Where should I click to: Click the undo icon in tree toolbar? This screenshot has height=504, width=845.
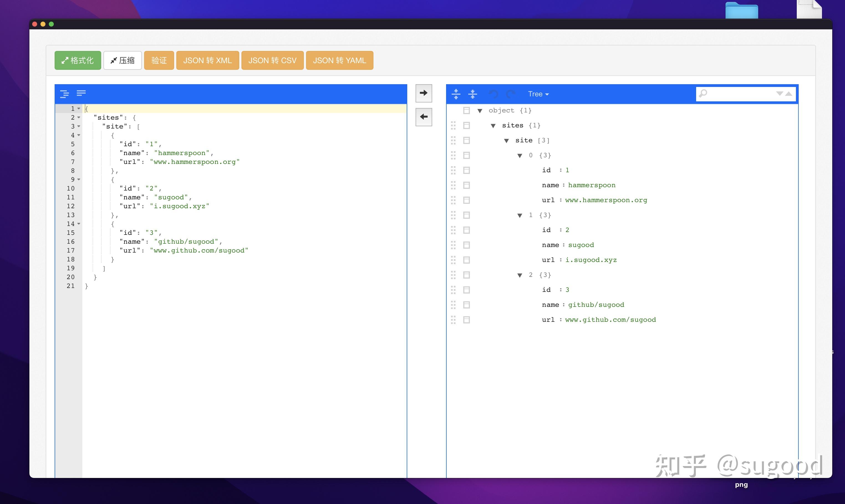[x=493, y=94]
